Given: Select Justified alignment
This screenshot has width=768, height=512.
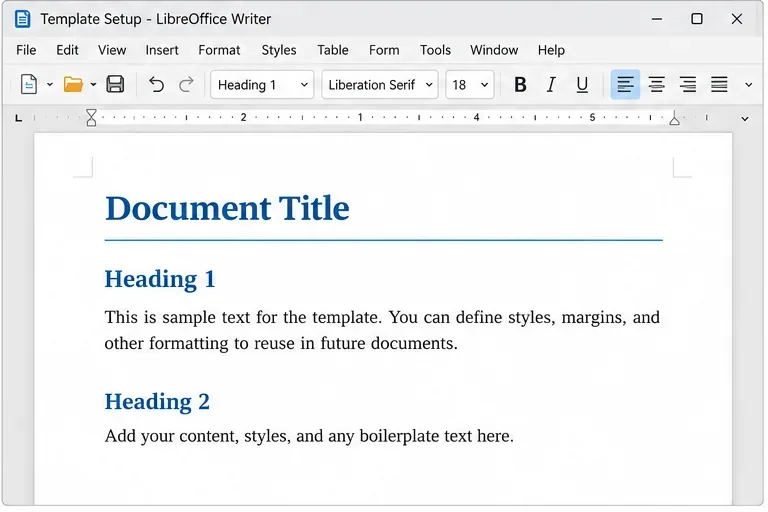Looking at the screenshot, I should [719, 85].
